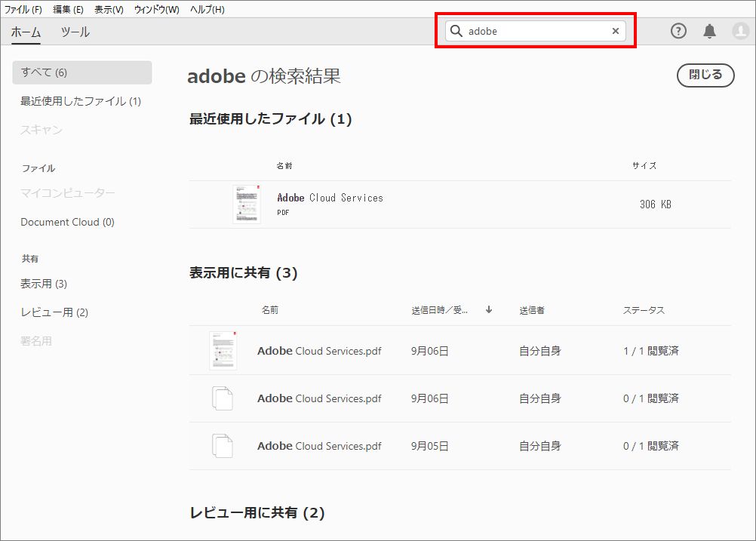
Task: Open the Adobe Cloud Services thumbnail preview
Action: coord(245,204)
